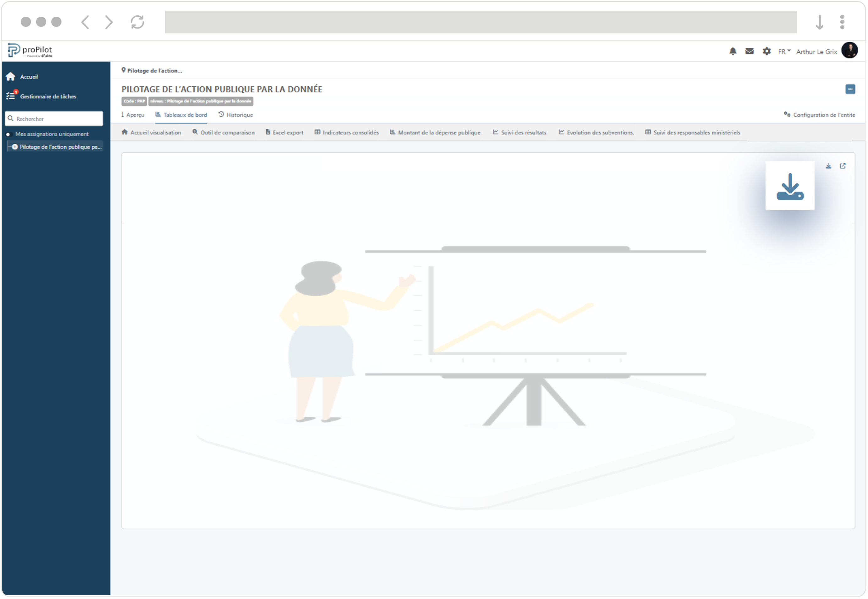Click the browser download arrow indicator
Viewport: 868px width, 599px height.
coord(820,22)
